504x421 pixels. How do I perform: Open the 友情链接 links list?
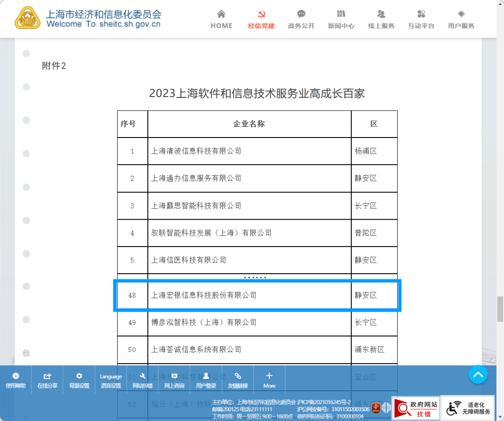[x=238, y=380]
